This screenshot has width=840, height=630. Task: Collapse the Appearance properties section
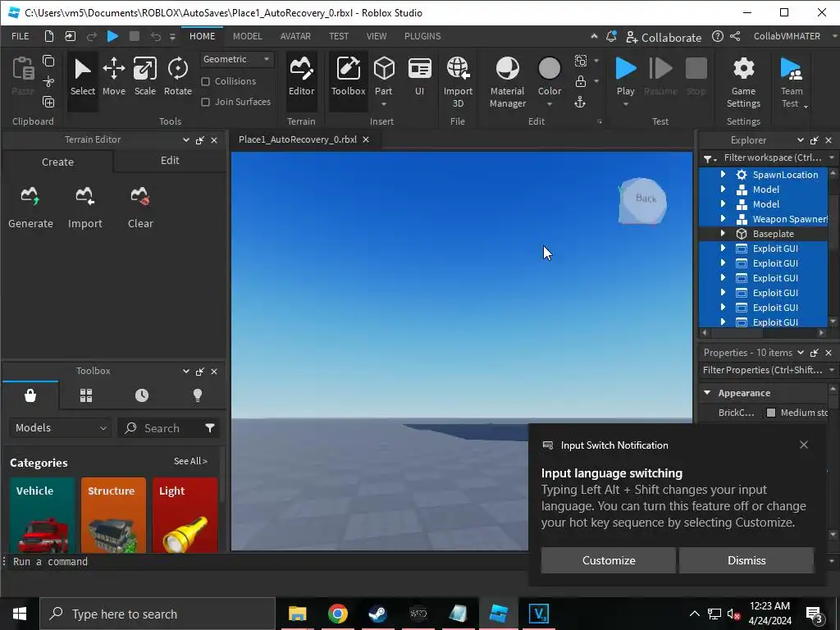point(707,393)
